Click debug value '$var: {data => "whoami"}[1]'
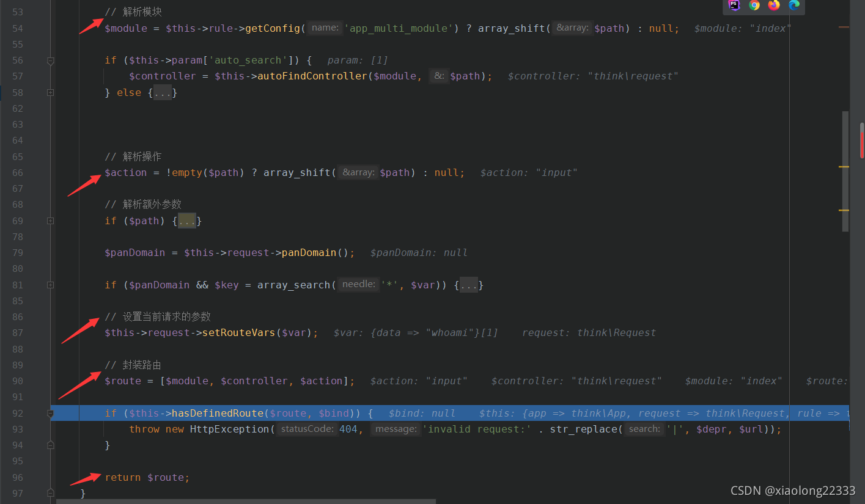 [x=416, y=333]
